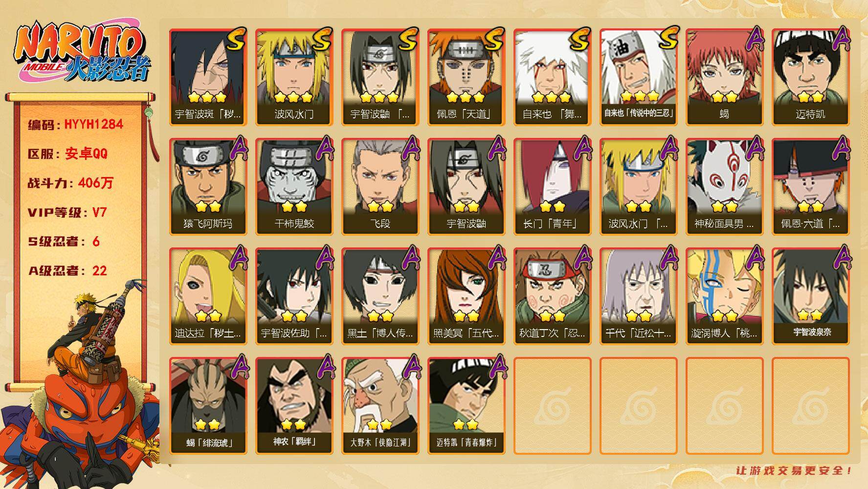Choose the 迈特凯「青春爆炸」 card

tap(467, 406)
